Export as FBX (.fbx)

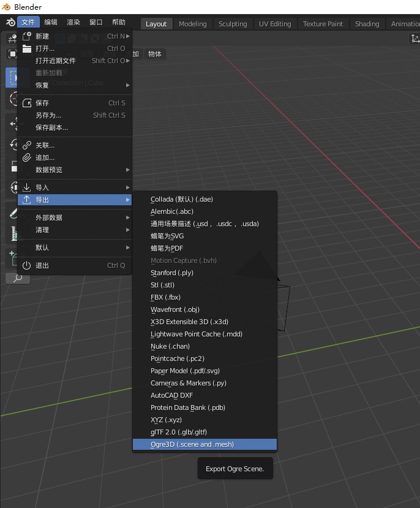[x=205, y=297]
